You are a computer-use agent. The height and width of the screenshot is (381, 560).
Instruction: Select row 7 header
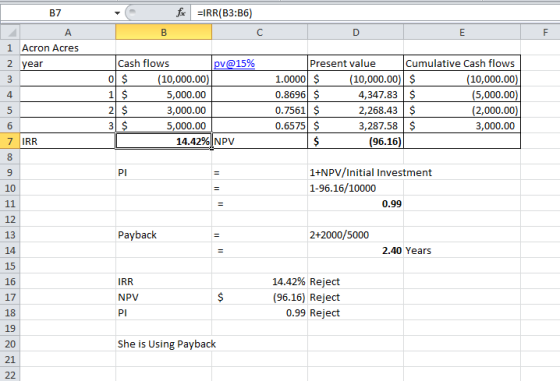[10, 141]
